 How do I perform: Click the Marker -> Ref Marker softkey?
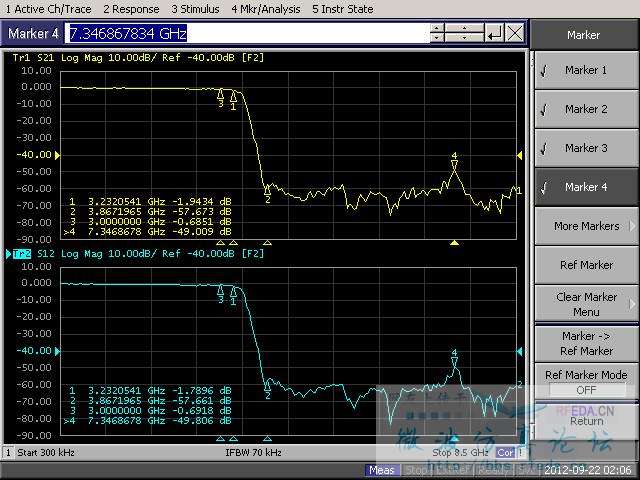[x=586, y=343]
